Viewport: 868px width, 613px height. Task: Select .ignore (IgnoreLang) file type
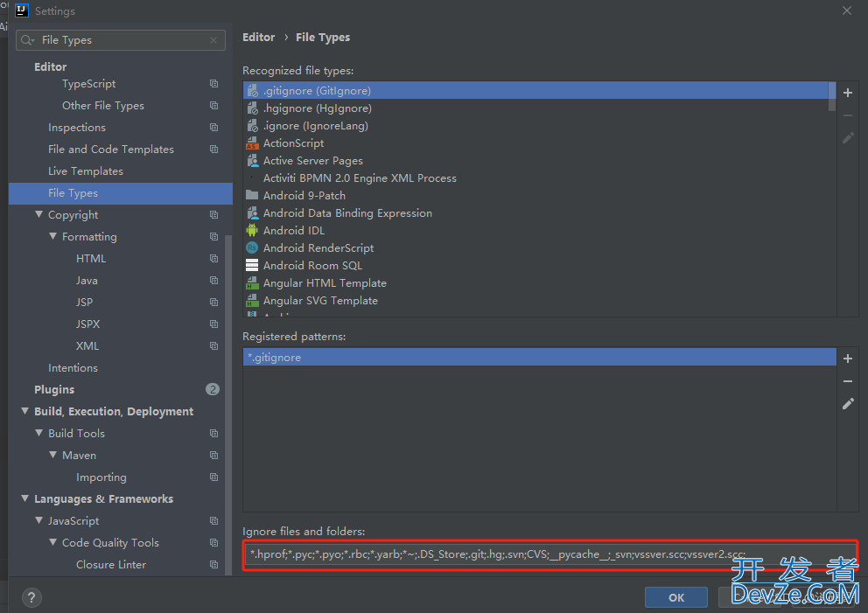(x=535, y=126)
